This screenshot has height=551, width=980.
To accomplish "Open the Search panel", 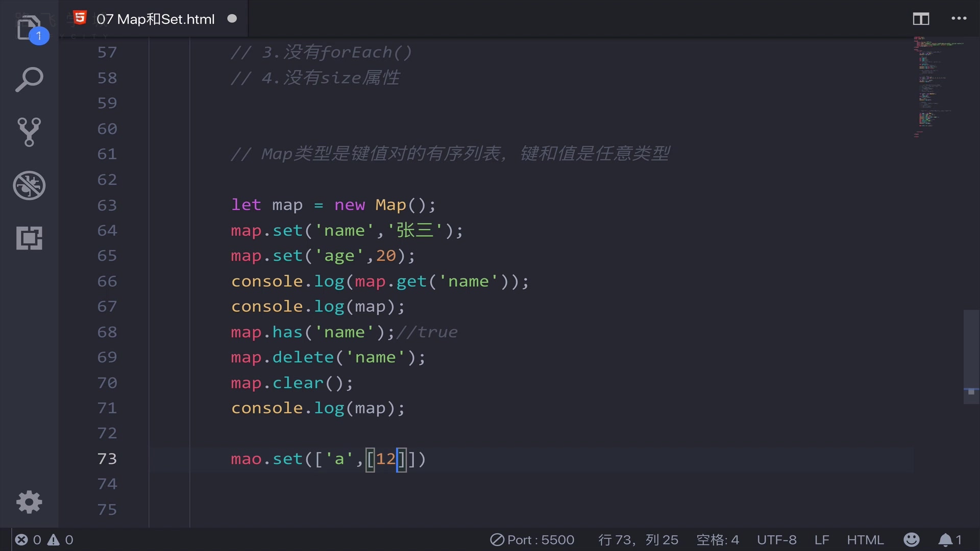I will (x=29, y=80).
